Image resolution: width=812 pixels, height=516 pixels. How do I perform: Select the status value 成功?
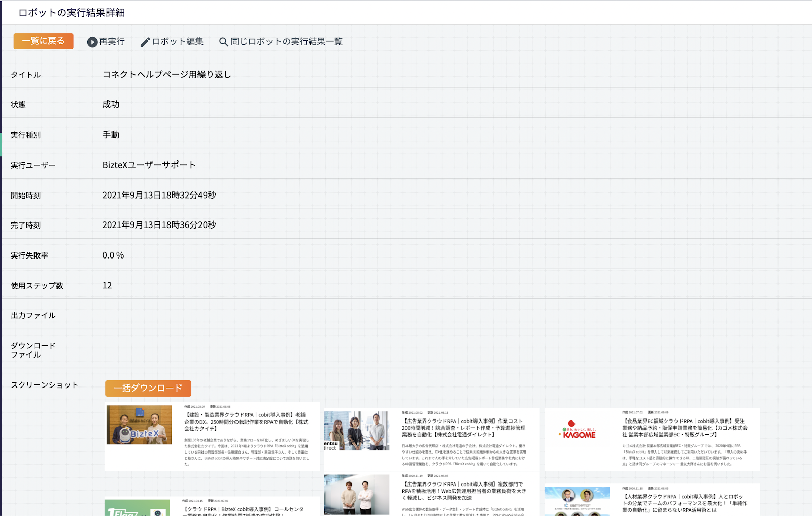(x=111, y=104)
